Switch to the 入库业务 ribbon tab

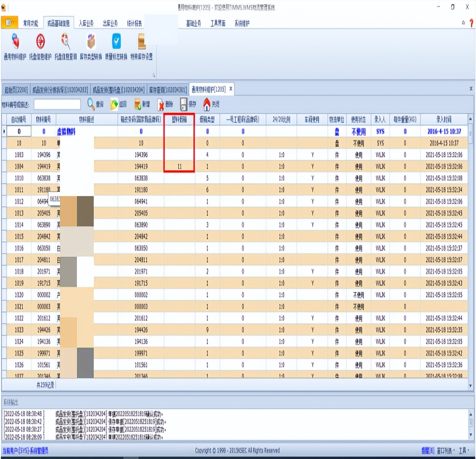pyautogui.click(x=86, y=23)
